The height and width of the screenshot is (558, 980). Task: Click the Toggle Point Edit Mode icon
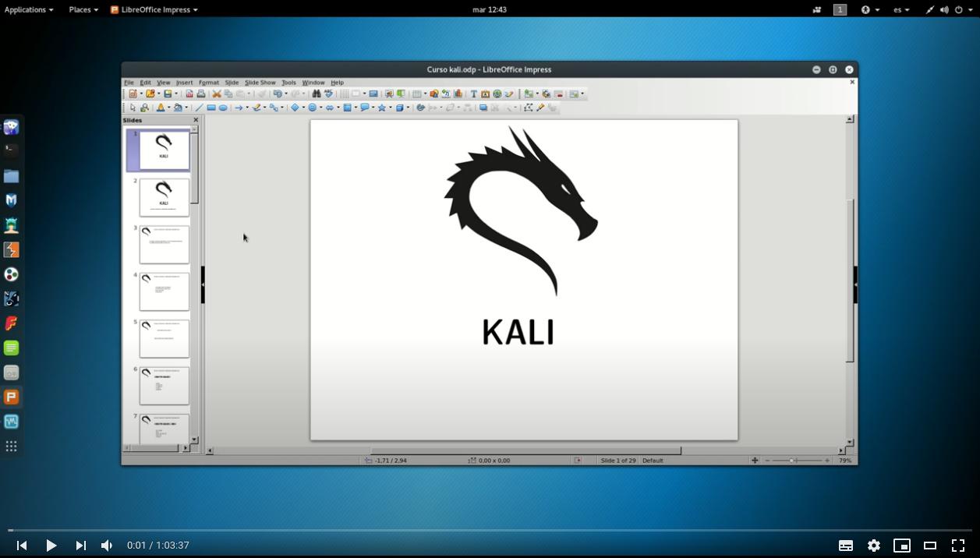coord(528,108)
